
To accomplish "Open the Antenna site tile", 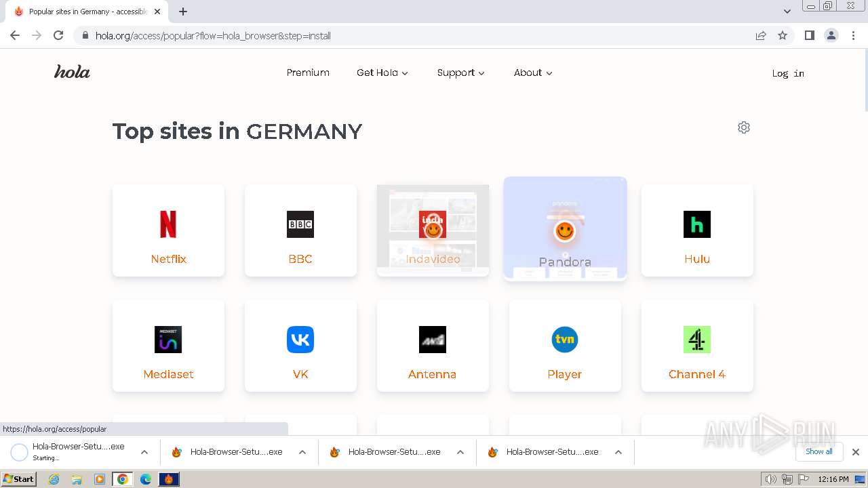I will click(x=433, y=346).
